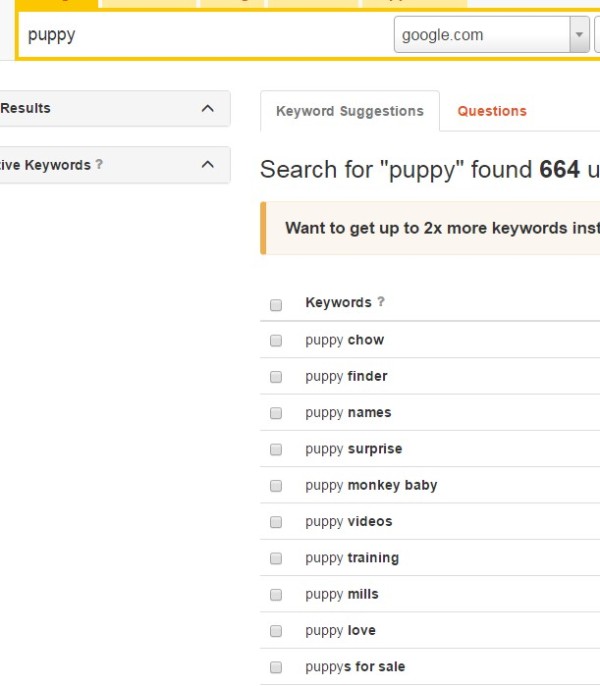
Task: Switch to the Questions tab
Action: (491, 111)
